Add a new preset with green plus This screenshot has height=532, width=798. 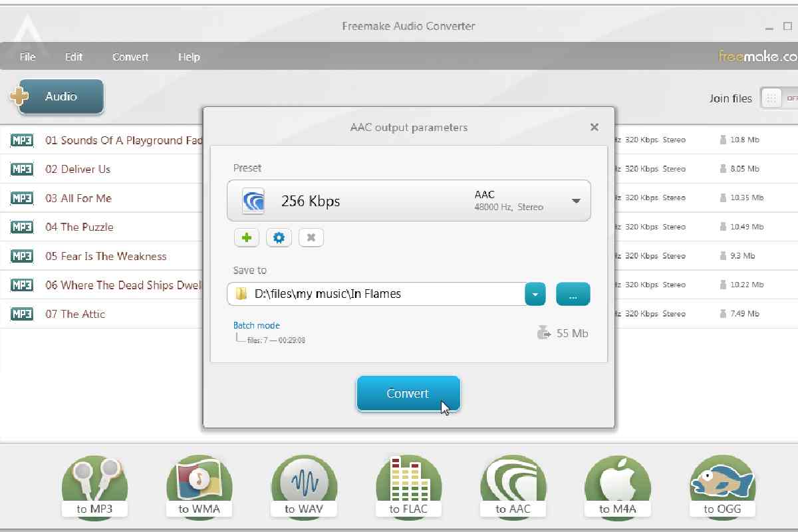(247, 237)
